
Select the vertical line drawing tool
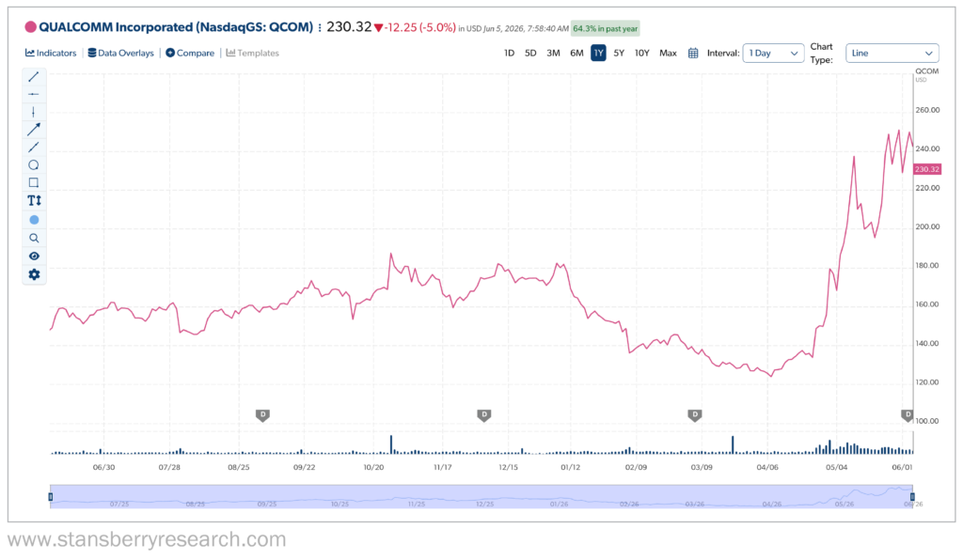tap(34, 112)
